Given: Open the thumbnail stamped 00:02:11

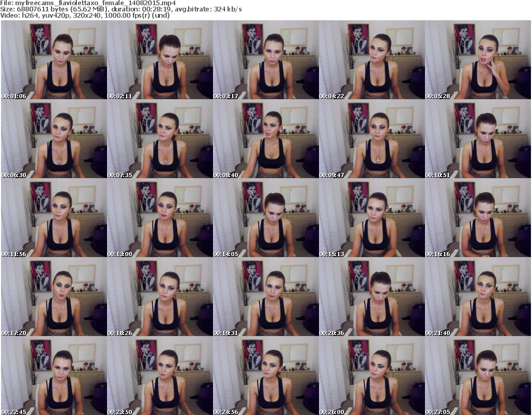Looking at the screenshot, I should tap(160, 60).
